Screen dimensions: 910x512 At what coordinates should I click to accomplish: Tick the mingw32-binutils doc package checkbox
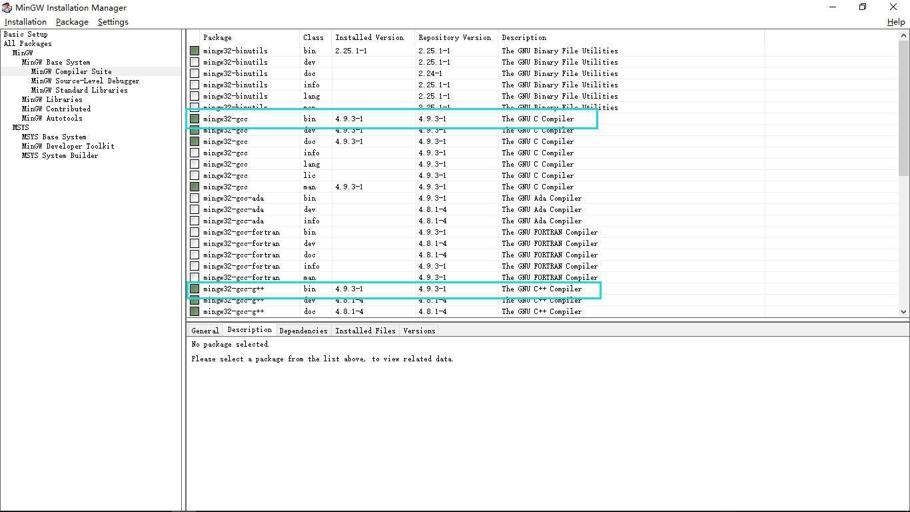click(194, 73)
